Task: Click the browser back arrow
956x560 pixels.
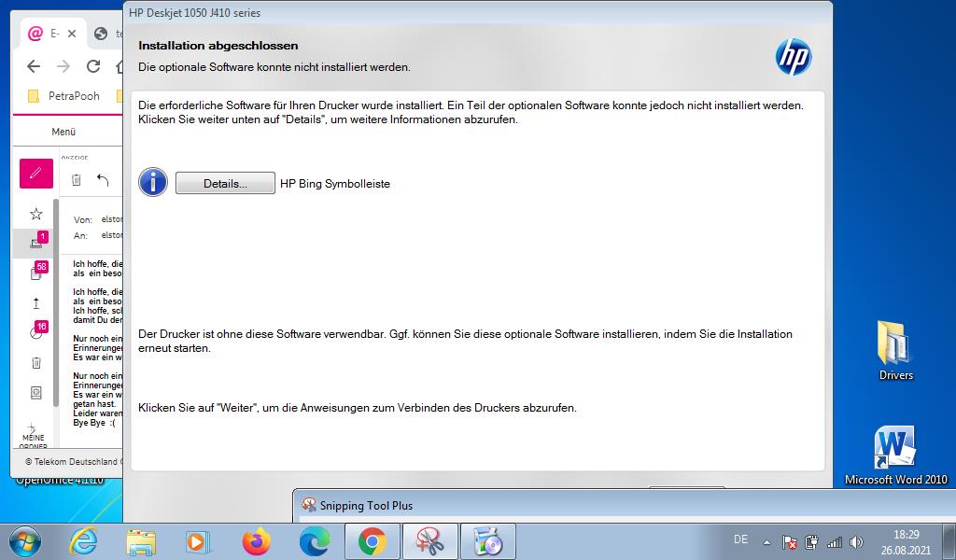Action: [34, 66]
